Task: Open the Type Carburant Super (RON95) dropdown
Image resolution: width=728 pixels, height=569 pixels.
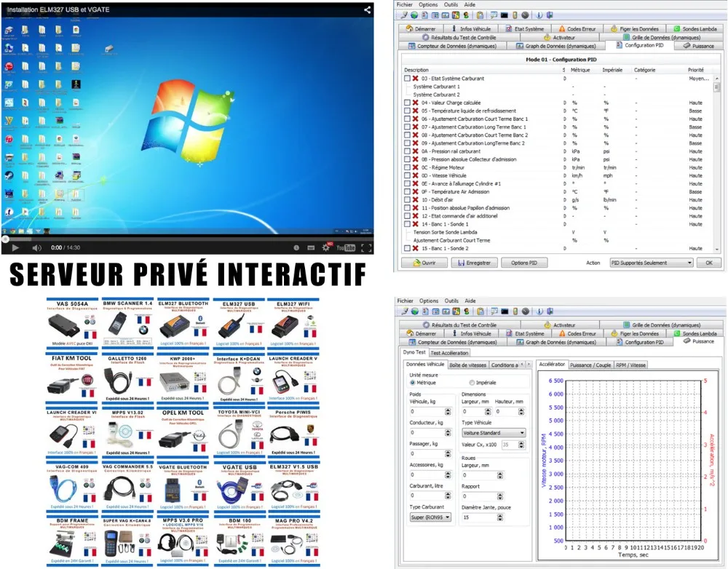Action: click(x=430, y=517)
